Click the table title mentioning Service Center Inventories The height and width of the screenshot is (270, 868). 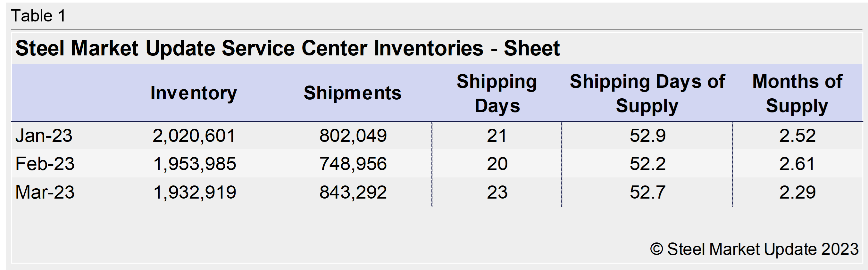(x=288, y=48)
